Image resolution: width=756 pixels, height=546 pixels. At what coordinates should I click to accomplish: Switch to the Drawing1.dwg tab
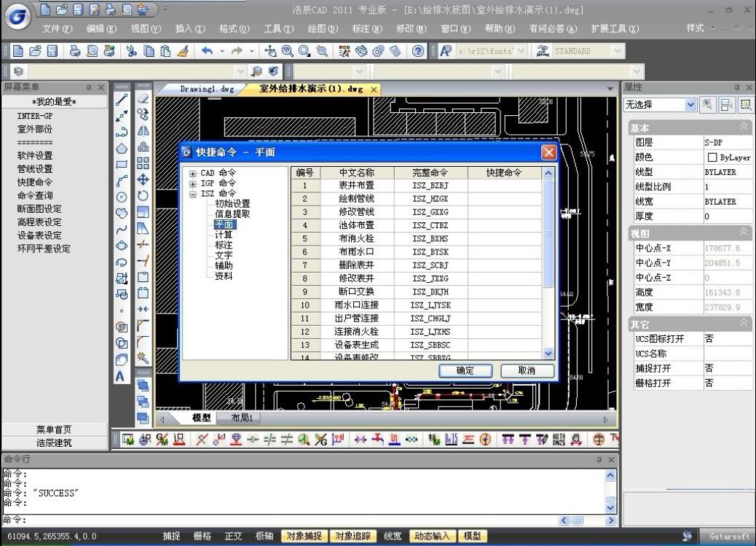point(207,90)
